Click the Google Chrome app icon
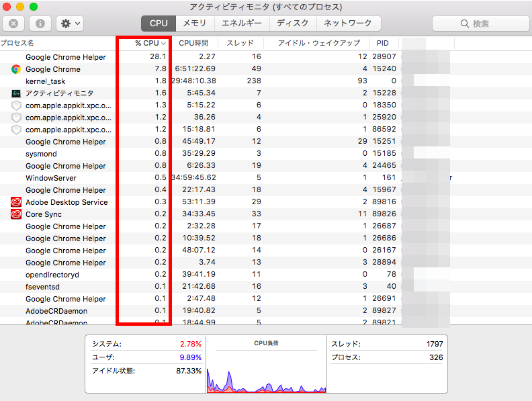The image size is (532, 401). [x=16, y=69]
